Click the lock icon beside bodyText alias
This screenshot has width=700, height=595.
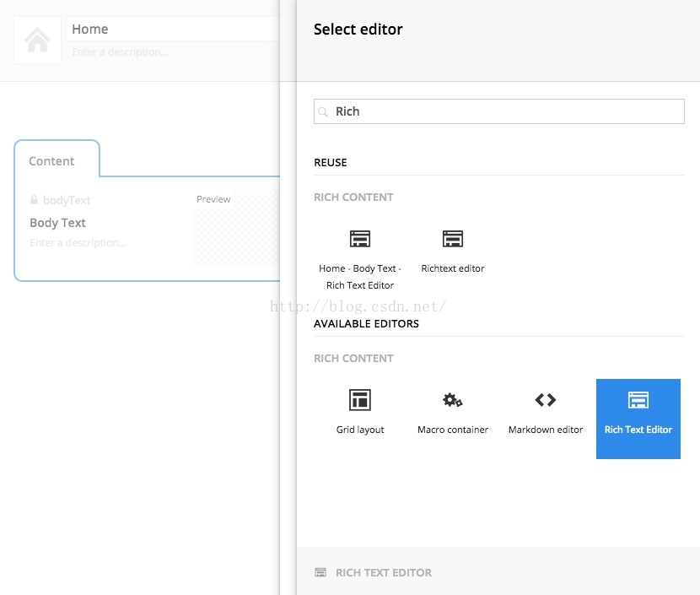pos(34,200)
